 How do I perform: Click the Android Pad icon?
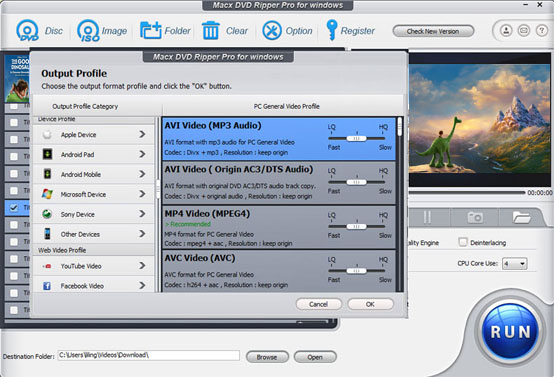pyautogui.click(x=47, y=154)
